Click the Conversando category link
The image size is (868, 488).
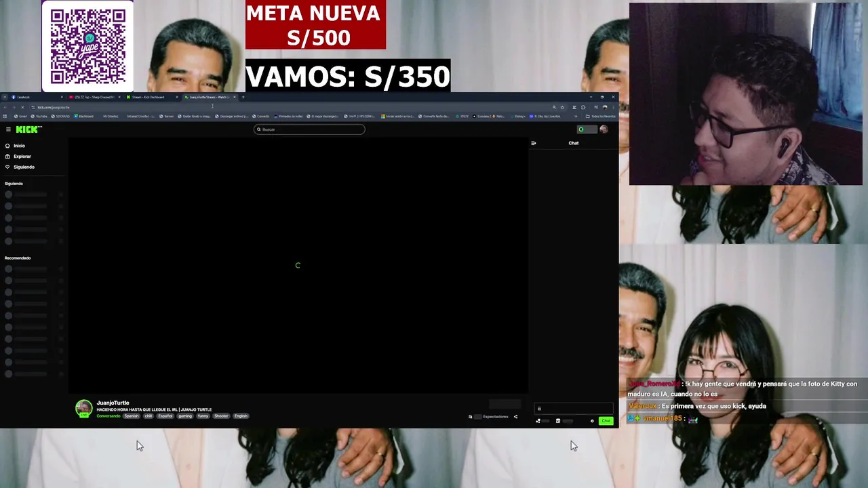tap(108, 416)
